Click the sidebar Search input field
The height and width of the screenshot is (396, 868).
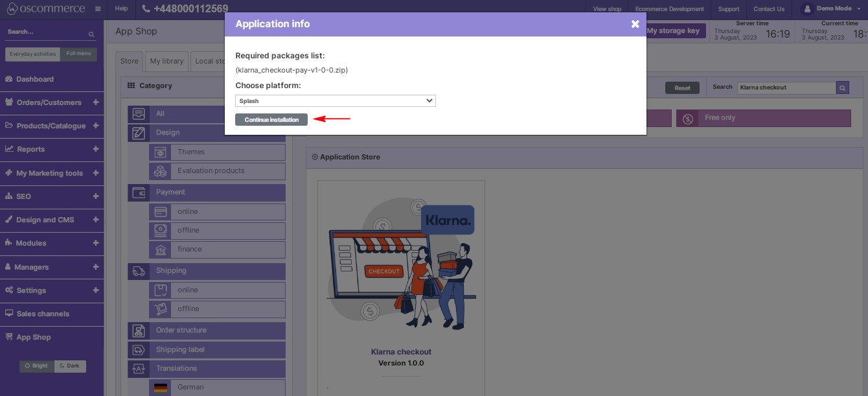[46, 32]
